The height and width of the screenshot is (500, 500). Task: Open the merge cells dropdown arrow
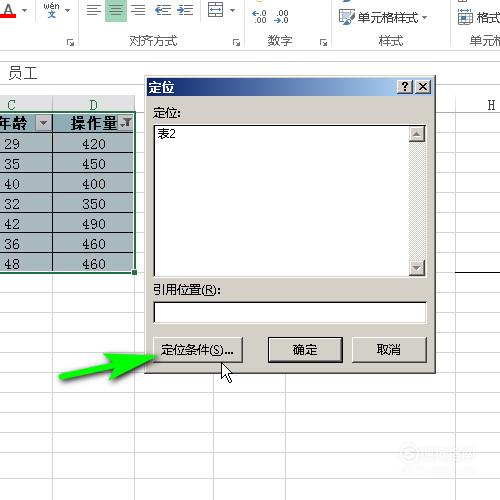click(232, 11)
